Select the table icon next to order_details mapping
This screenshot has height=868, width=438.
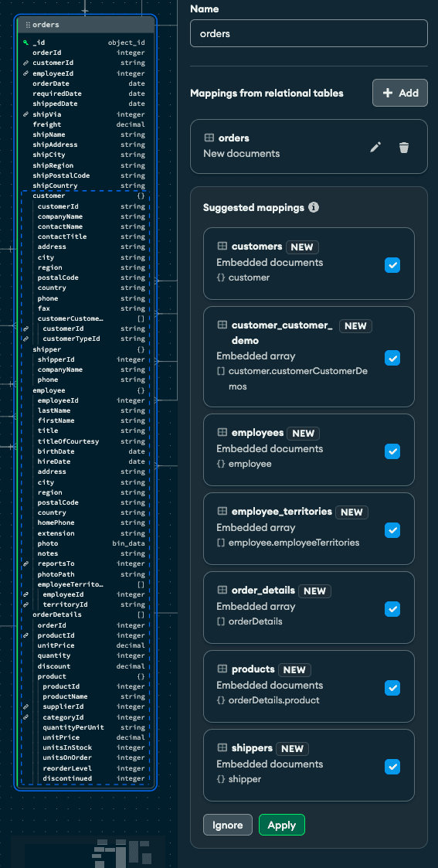point(222,590)
